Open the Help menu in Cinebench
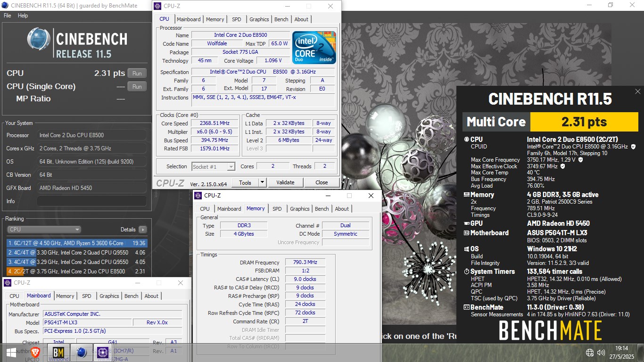The image size is (644, 362). point(23,16)
